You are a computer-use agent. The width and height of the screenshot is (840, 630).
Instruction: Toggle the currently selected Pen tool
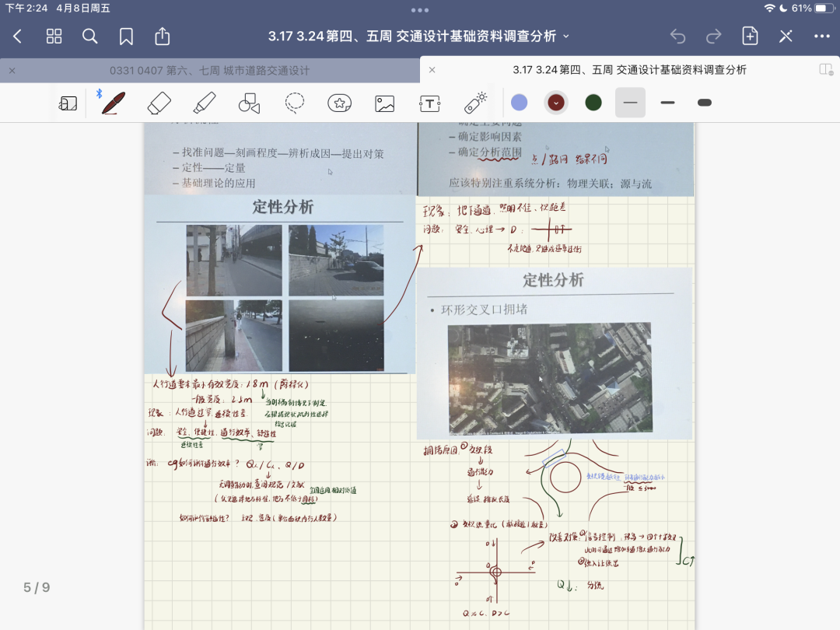tap(111, 103)
